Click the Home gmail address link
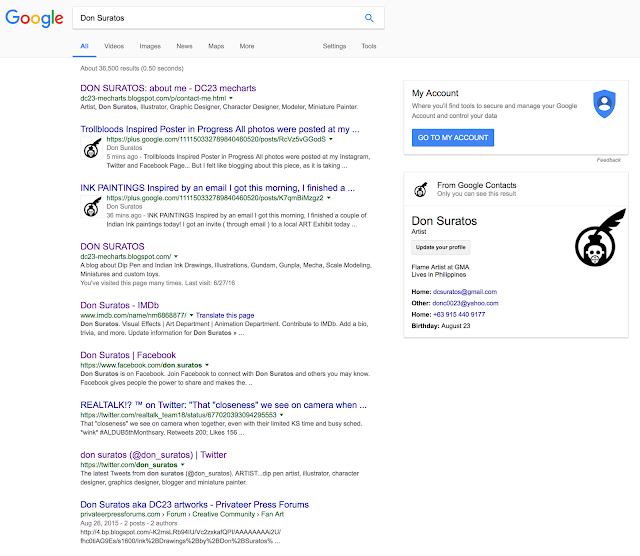 (x=465, y=292)
